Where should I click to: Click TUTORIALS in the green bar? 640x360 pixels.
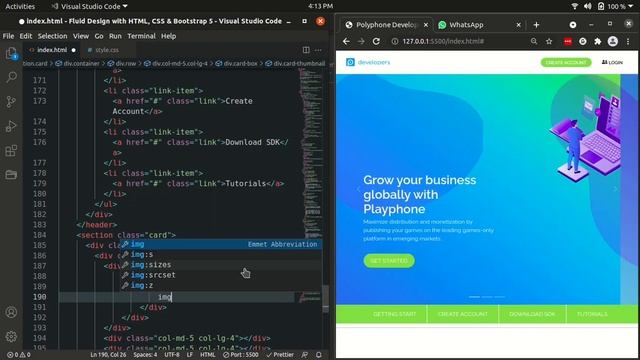coord(592,314)
